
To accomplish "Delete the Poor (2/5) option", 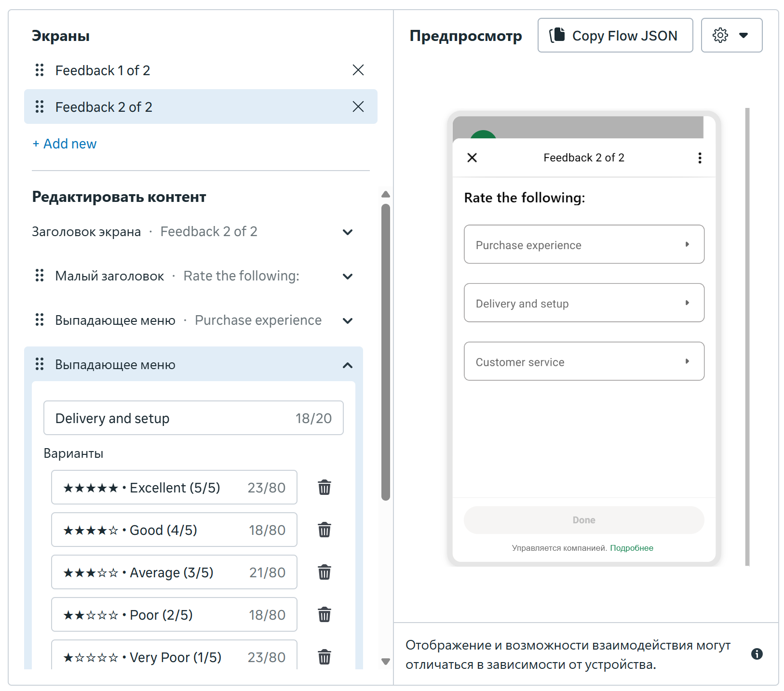I will (324, 614).
